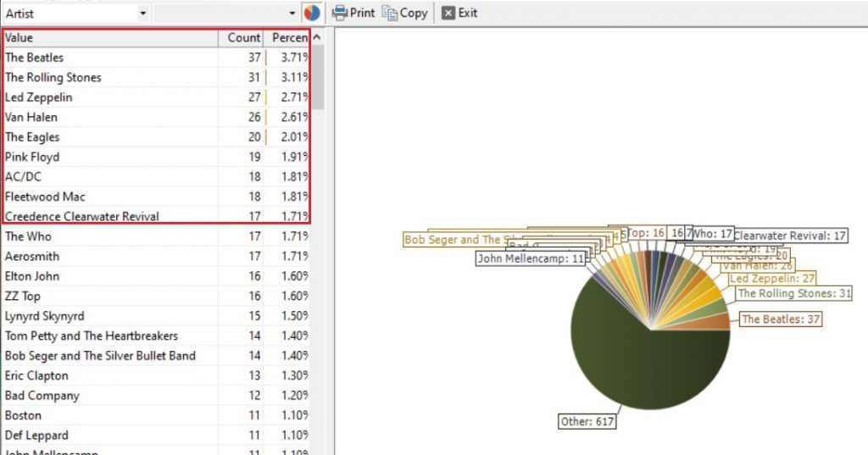Image resolution: width=868 pixels, height=455 pixels.
Task: Click the Percent column header
Action: [288, 38]
